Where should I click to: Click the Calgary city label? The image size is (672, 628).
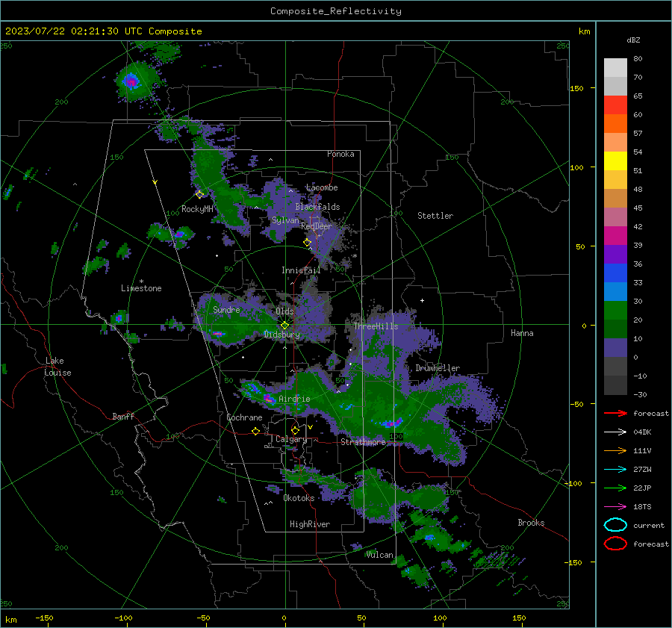[x=291, y=439]
